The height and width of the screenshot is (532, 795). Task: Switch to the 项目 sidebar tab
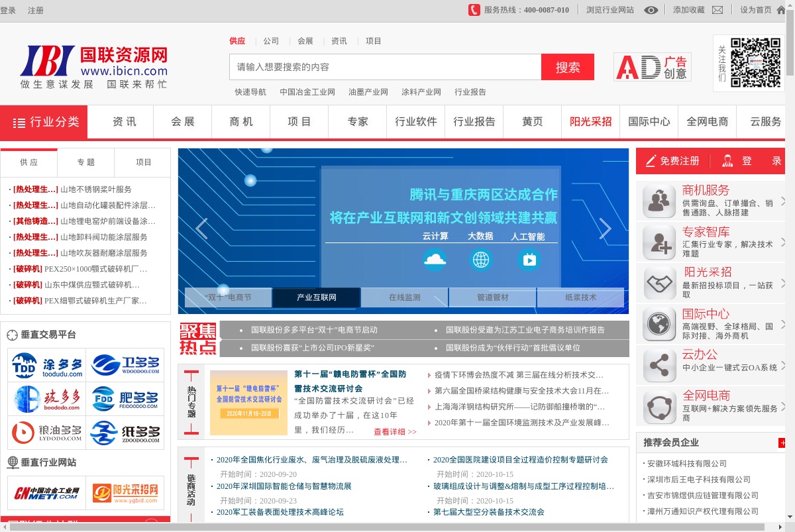point(143,162)
